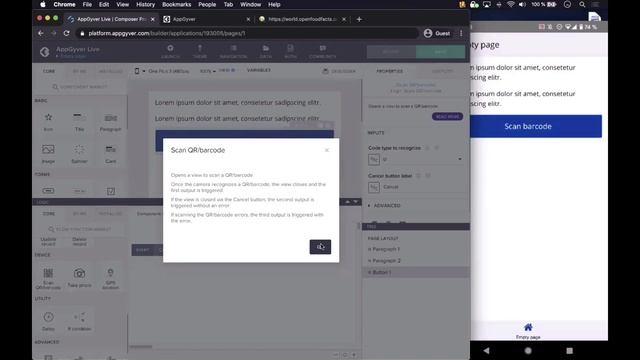Click the Delete record flow function
The image size is (640, 360).
(79, 241)
